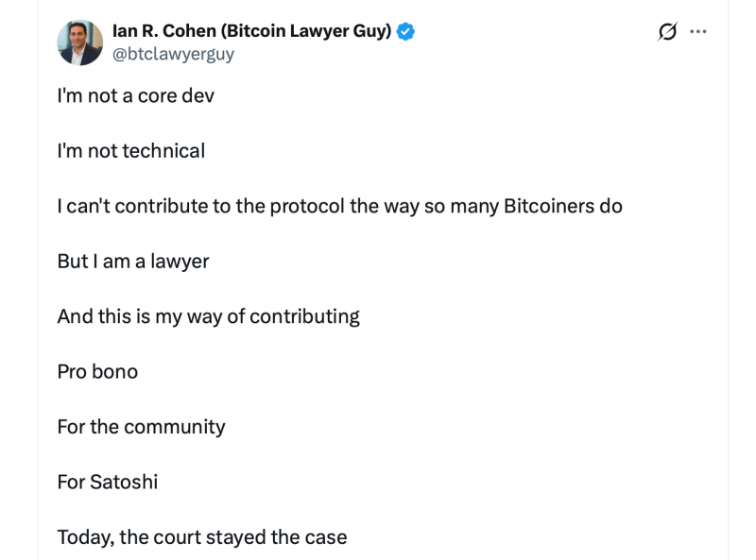The width and height of the screenshot is (756, 560).
Task: Open Ian R. Cohen's profile picture
Action: pyautogui.click(x=80, y=42)
